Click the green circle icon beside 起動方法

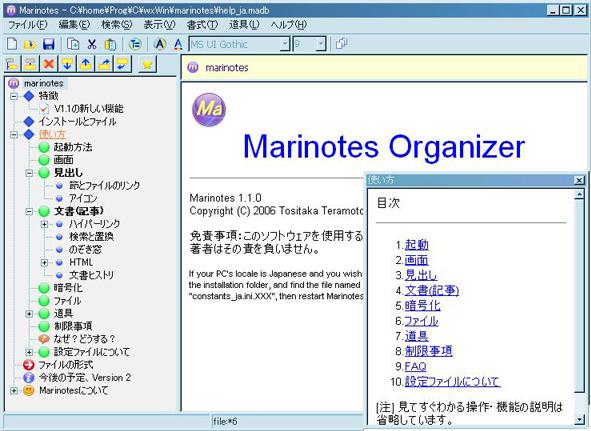(44, 147)
